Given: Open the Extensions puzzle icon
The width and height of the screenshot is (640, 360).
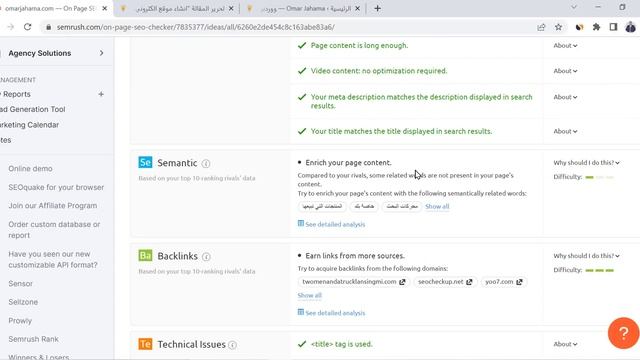Looking at the screenshot, I should pyautogui.click(x=596, y=27).
